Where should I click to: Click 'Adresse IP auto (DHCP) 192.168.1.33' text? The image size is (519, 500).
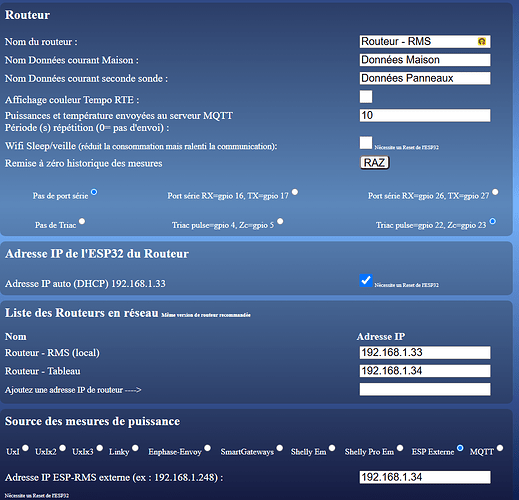pos(85,284)
